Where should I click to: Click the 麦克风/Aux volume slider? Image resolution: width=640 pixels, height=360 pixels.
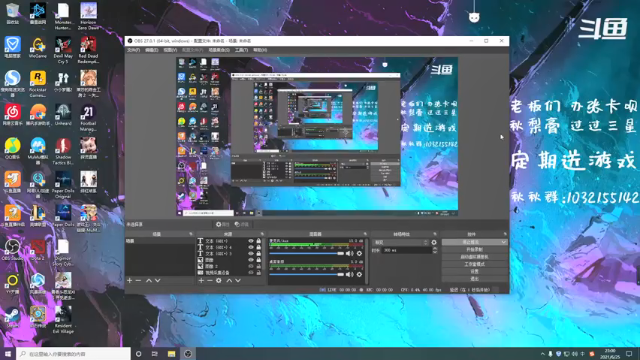(307, 253)
